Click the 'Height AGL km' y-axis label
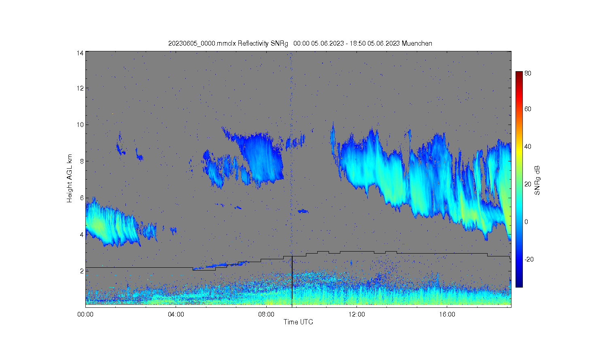The width and height of the screenshot is (607, 364). tap(70, 178)
